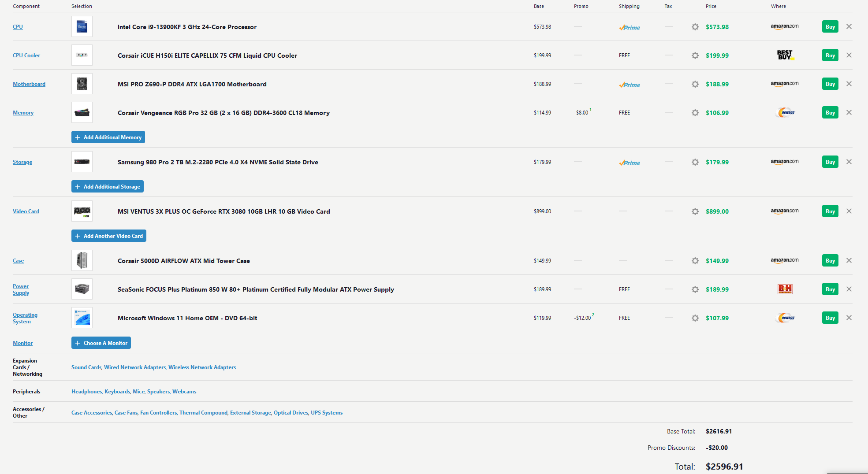Browse Wireless Network Adapters link

202,367
